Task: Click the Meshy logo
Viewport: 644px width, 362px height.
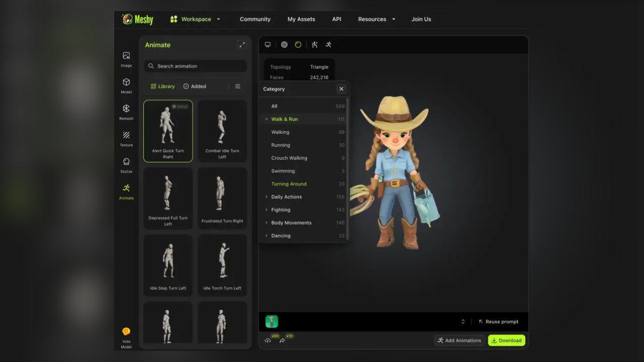Action: point(137,19)
